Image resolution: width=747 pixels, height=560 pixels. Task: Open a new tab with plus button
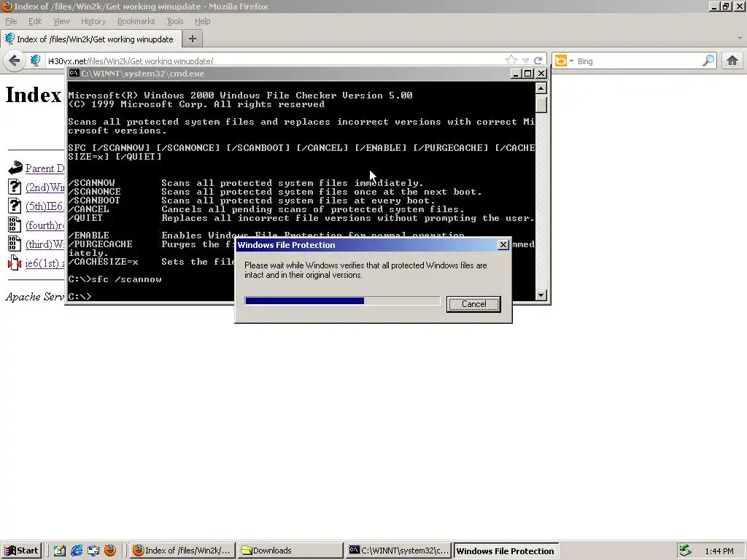193,39
